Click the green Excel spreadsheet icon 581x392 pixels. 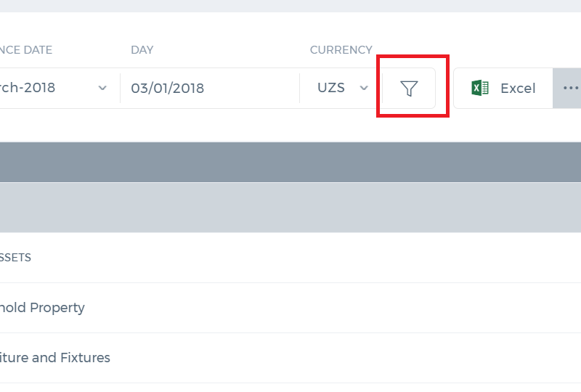pyautogui.click(x=480, y=88)
